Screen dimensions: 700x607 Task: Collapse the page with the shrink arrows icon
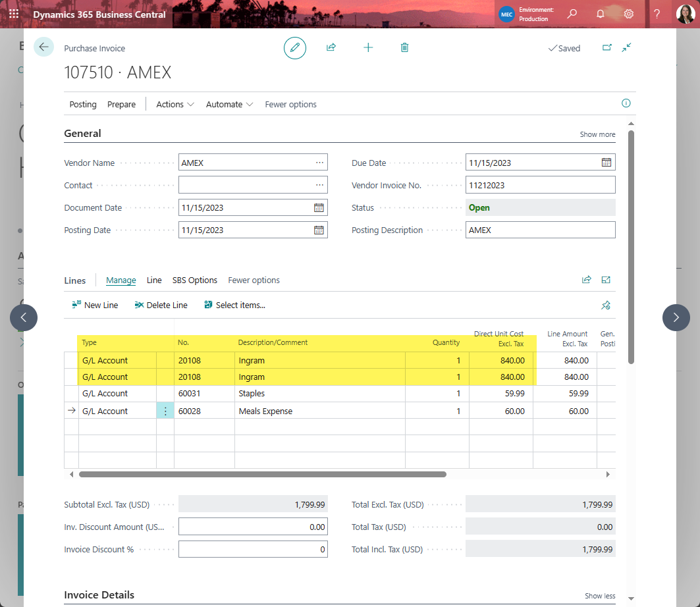point(626,47)
